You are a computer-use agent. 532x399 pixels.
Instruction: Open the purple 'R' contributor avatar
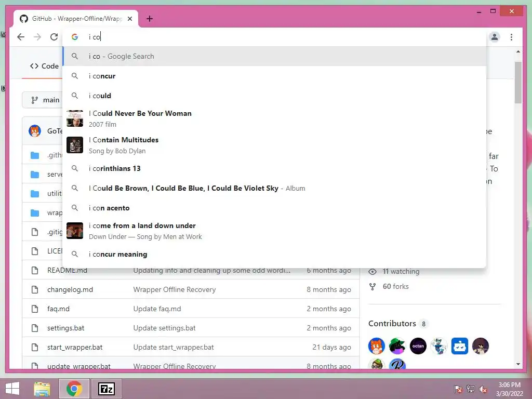[397, 364]
